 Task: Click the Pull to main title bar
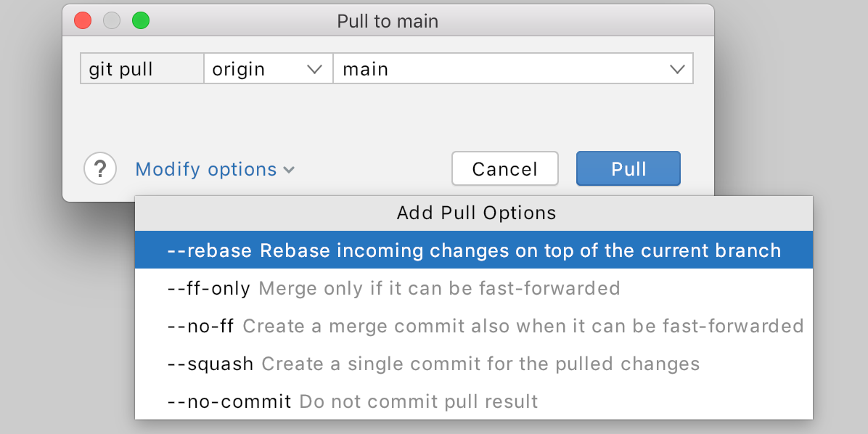coord(388,21)
